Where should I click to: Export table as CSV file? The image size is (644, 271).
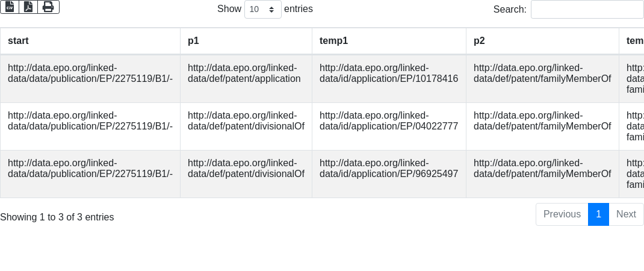(10, 7)
